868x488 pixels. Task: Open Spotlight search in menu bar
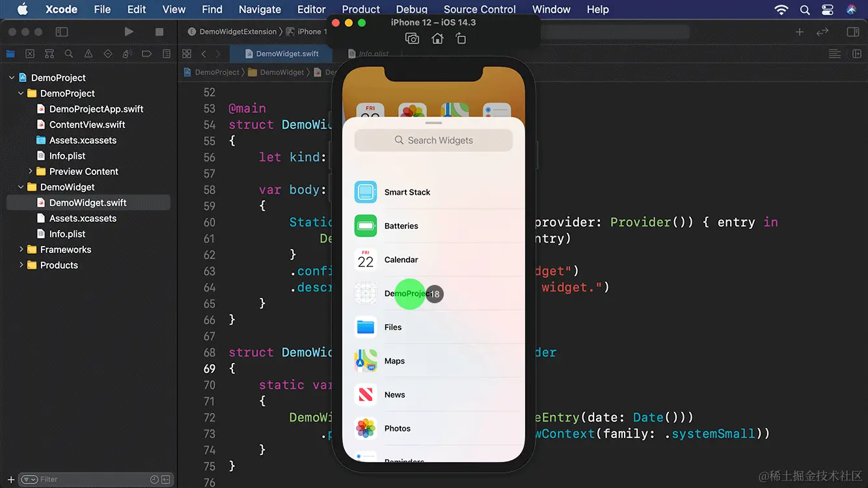point(805,10)
